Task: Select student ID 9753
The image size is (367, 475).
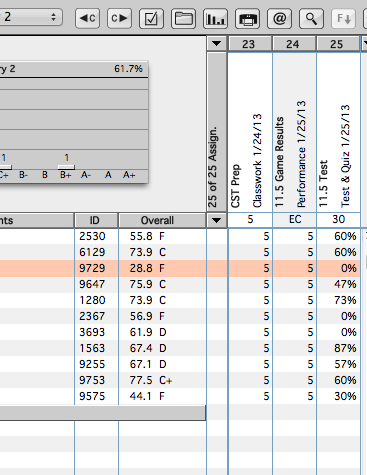Action: point(92,380)
